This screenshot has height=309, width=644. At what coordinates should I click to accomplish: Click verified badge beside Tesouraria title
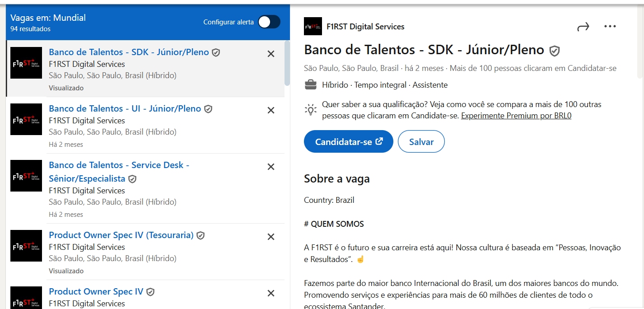[201, 235]
